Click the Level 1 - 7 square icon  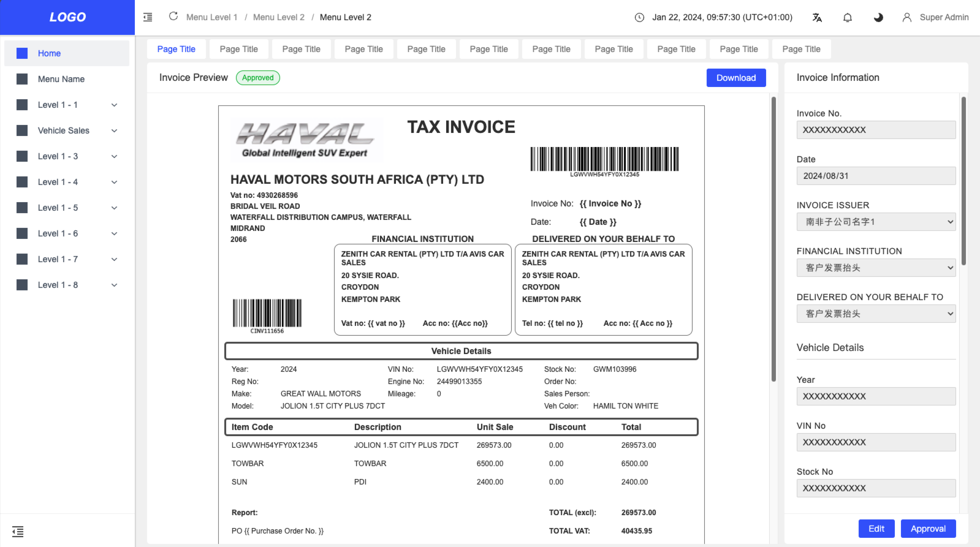[x=22, y=259]
